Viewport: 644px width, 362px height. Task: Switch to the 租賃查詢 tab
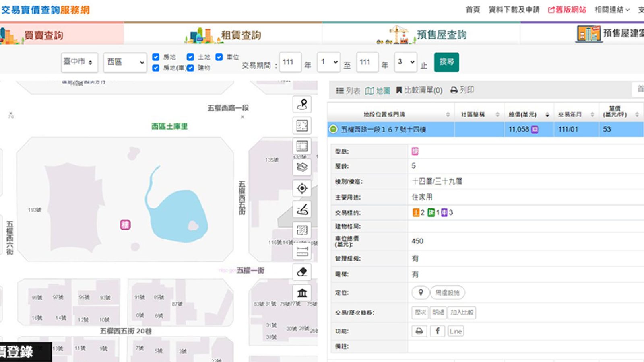(223, 35)
